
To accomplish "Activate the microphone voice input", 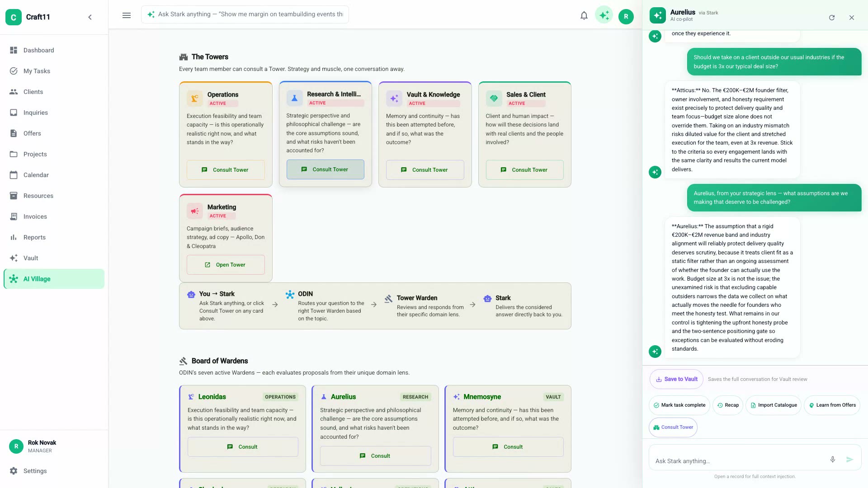I will tap(833, 460).
